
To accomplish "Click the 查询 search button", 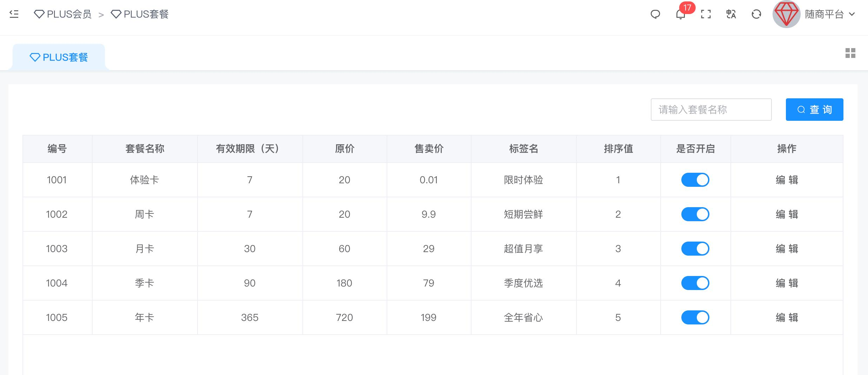I will click(814, 110).
